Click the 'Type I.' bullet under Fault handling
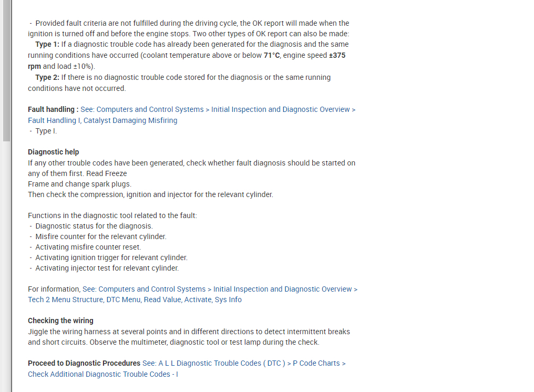This screenshot has height=392, width=534. point(46,131)
